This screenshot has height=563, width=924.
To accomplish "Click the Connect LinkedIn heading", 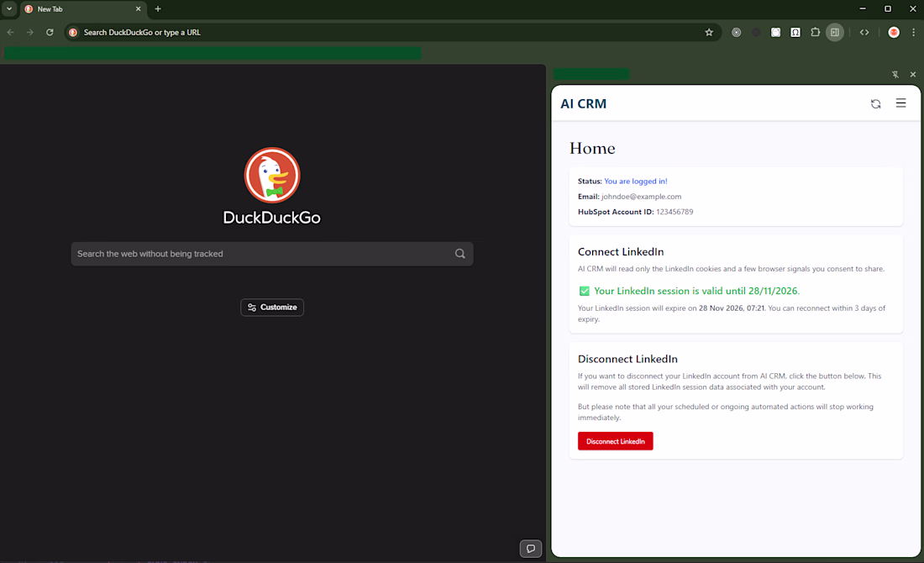I will 621,252.
